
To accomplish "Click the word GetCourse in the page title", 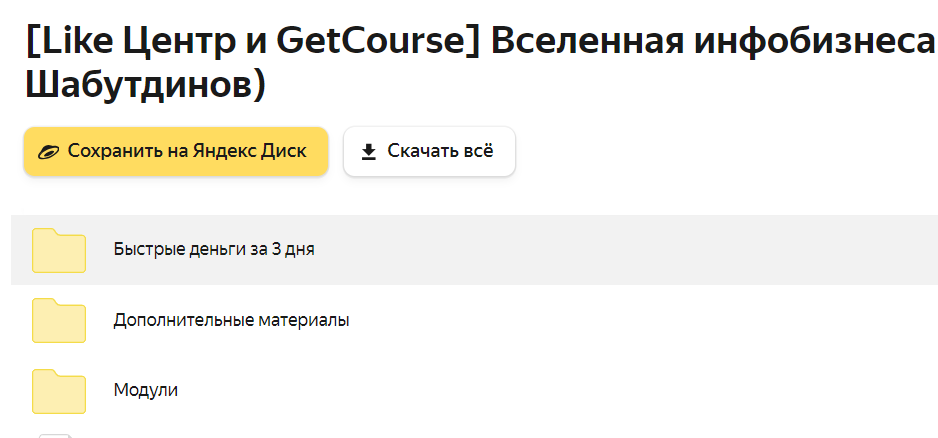I will pos(371,42).
